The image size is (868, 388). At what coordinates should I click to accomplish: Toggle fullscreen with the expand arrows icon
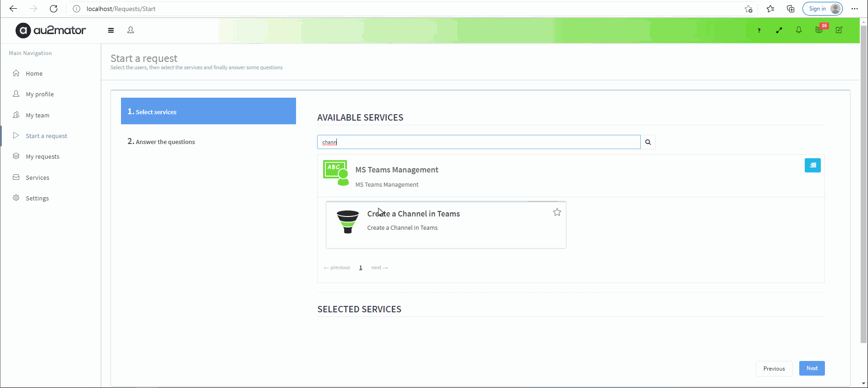pyautogui.click(x=779, y=30)
